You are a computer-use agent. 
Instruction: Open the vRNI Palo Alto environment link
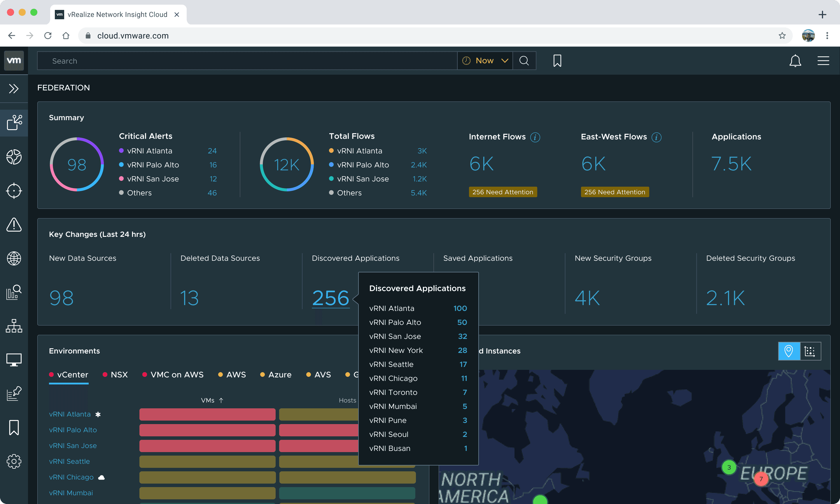(x=73, y=430)
